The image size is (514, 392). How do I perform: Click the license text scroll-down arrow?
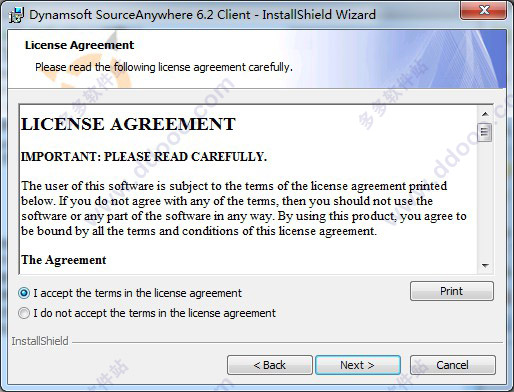pyautogui.click(x=485, y=266)
